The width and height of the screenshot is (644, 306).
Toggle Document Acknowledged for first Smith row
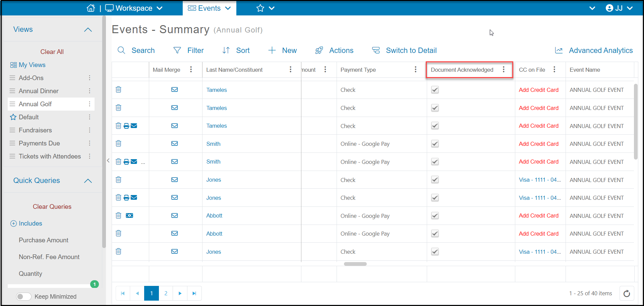tap(435, 144)
